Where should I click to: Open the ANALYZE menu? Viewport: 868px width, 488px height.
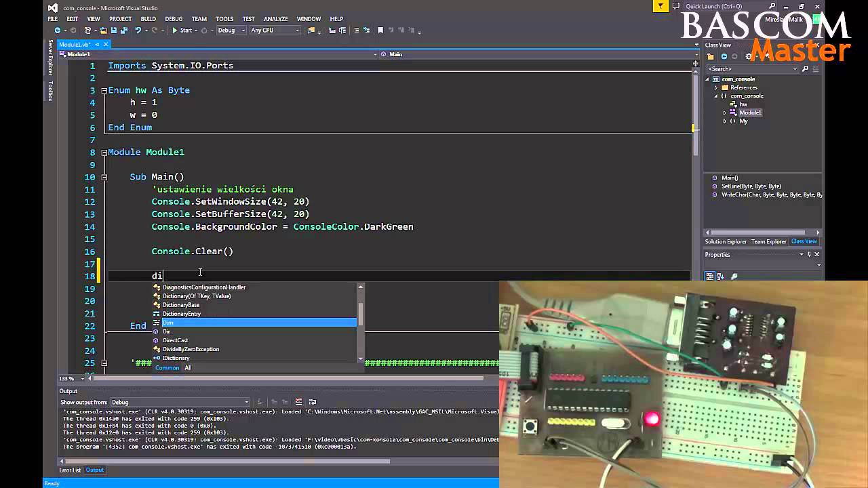(277, 19)
